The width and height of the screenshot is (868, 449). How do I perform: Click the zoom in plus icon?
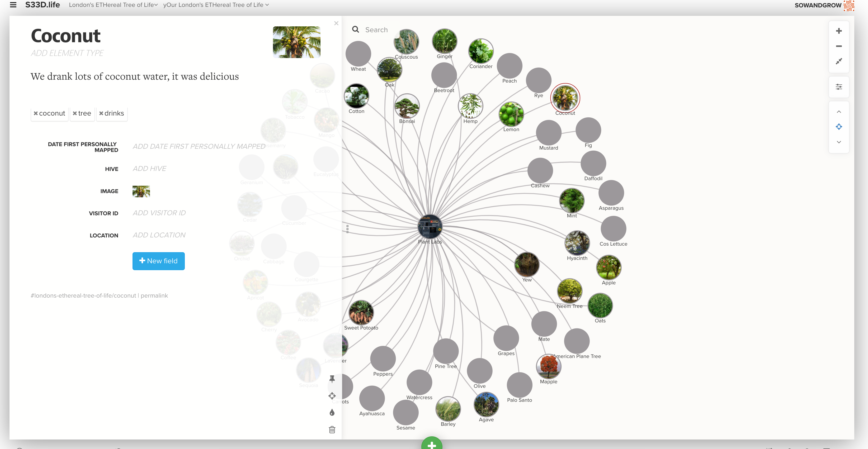click(x=839, y=31)
